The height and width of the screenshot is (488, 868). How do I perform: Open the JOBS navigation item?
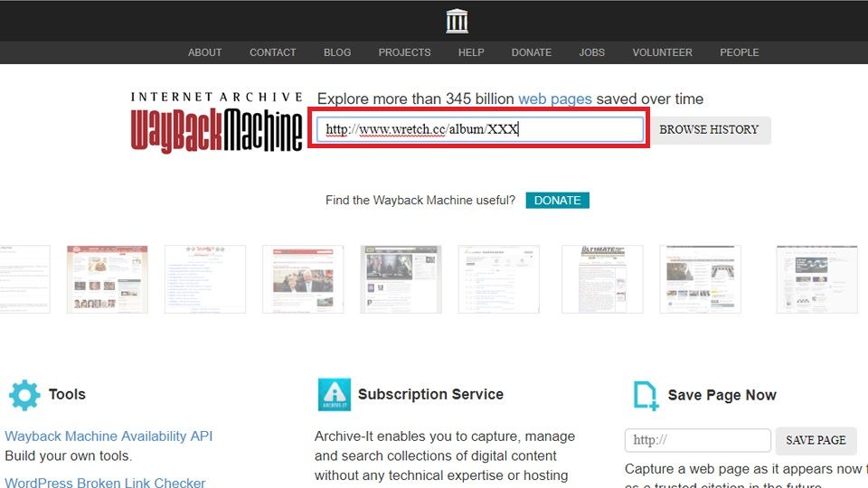click(591, 52)
